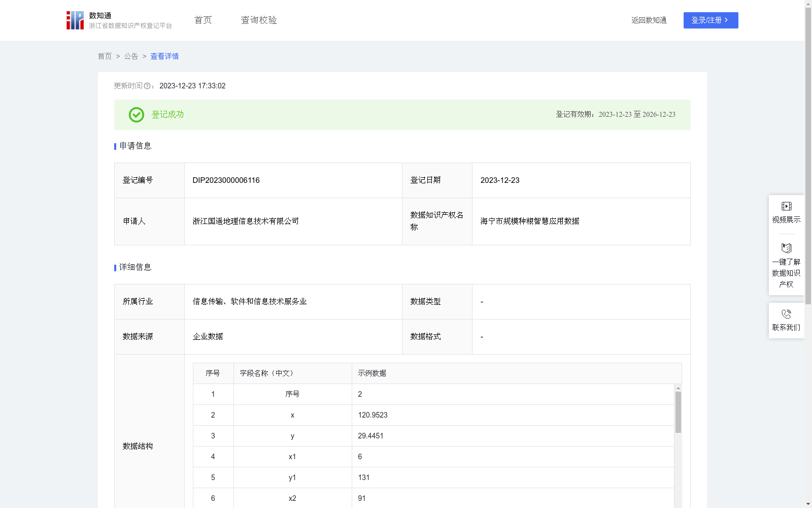
Task: Click 公告 in the breadcrumb
Action: pyautogui.click(x=131, y=56)
